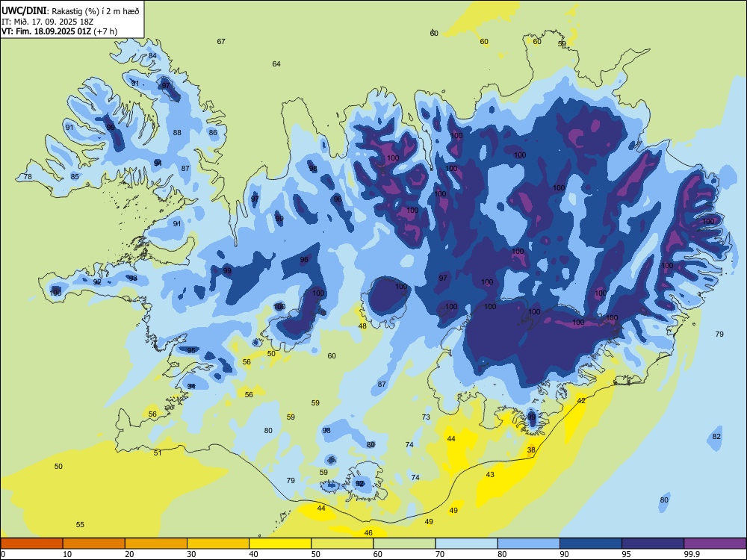
Task: Select the 80–90 medium blue legend swatch
Action: 529,544
